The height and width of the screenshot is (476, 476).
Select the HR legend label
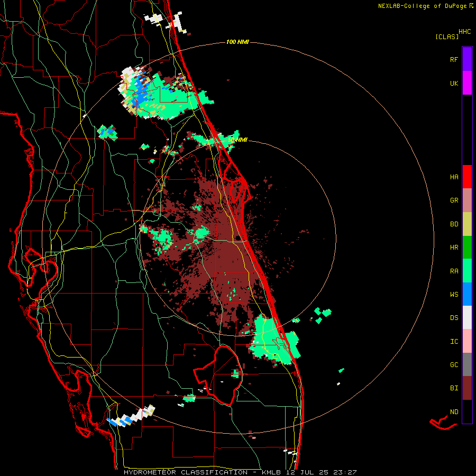coord(454,248)
